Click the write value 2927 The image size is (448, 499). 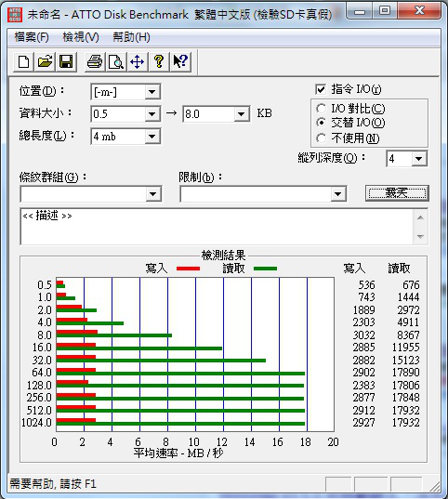coord(363,423)
